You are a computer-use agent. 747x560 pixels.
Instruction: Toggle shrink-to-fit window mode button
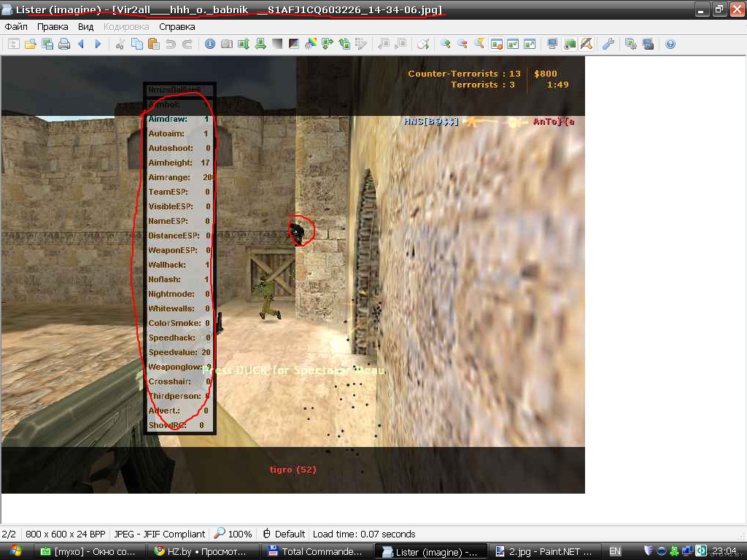coord(513,44)
